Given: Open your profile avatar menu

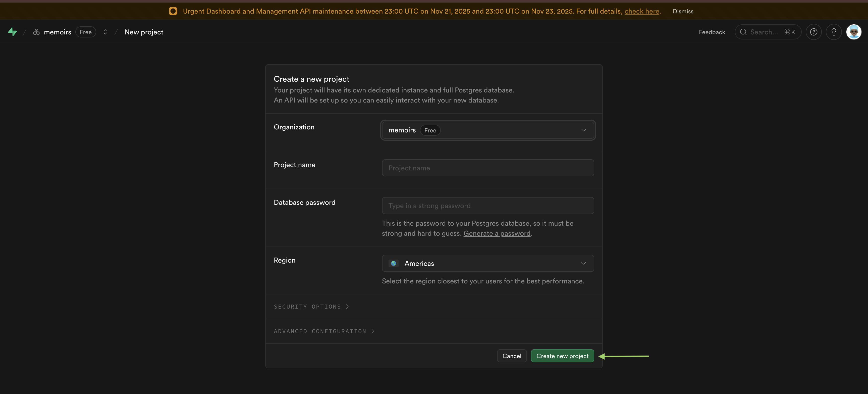Looking at the screenshot, I should coord(854,32).
